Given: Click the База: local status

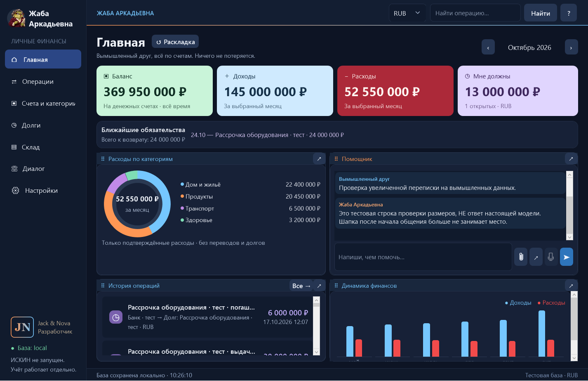Looking at the screenshot, I should coord(29,348).
